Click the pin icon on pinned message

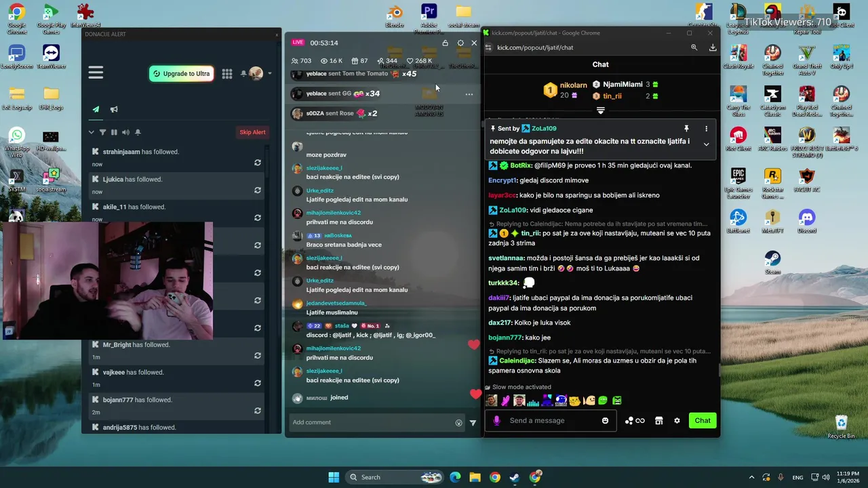click(686, 128)
